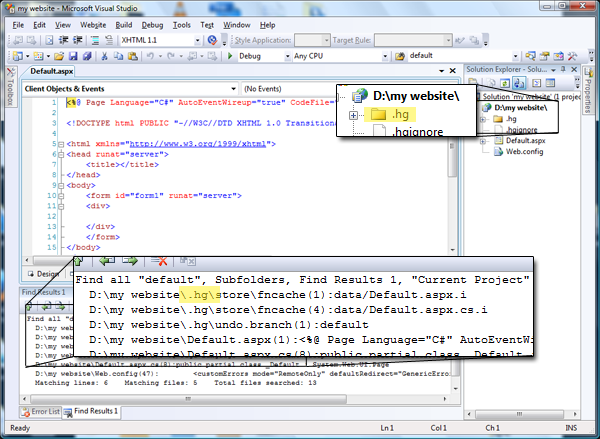
Task: Switch to the Error List tab
Action: tap(41, 412)
